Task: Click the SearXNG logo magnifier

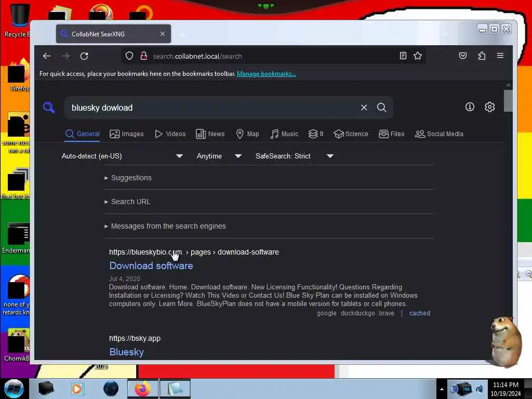Action: point(49,107)
